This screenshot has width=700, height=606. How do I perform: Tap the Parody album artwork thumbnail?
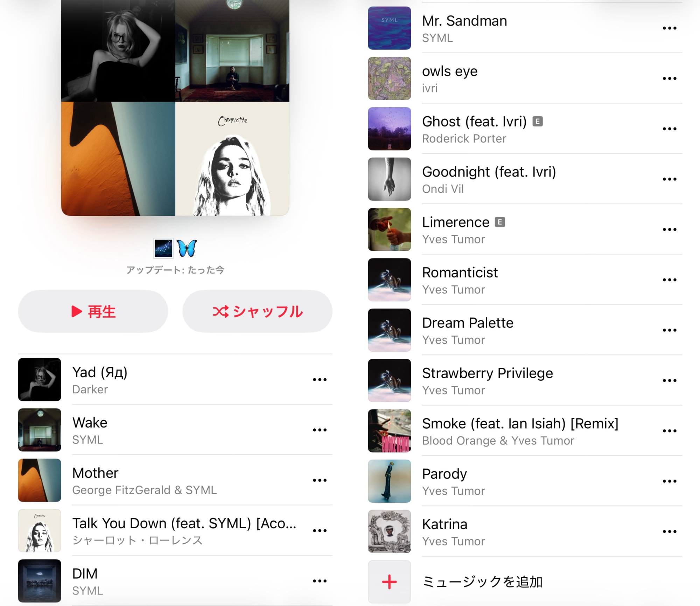389,481
